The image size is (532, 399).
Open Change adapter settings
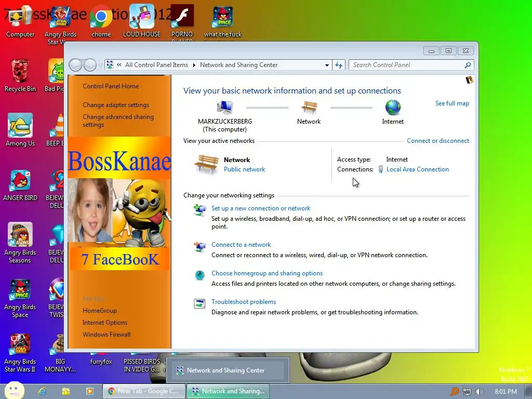[x=116, y=105]
